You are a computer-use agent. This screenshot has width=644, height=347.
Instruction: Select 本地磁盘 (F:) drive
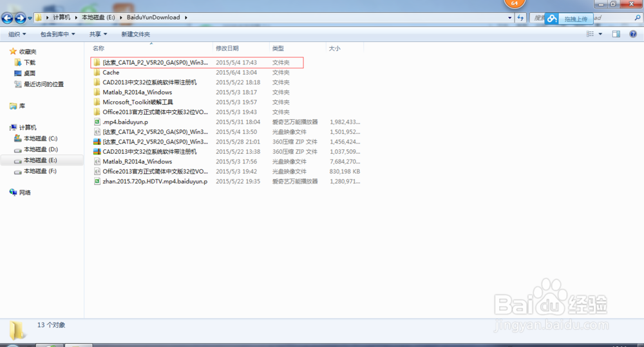tap(40, 171)
